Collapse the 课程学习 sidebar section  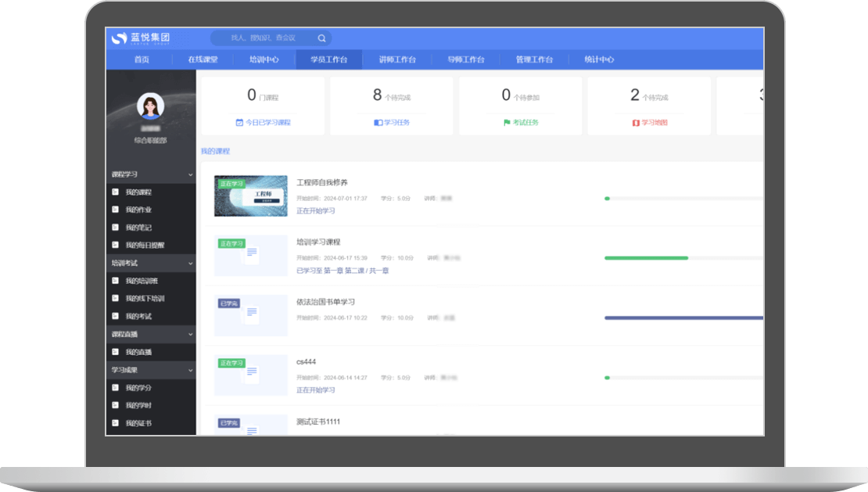pyautogui.click(x=191, y=174)
